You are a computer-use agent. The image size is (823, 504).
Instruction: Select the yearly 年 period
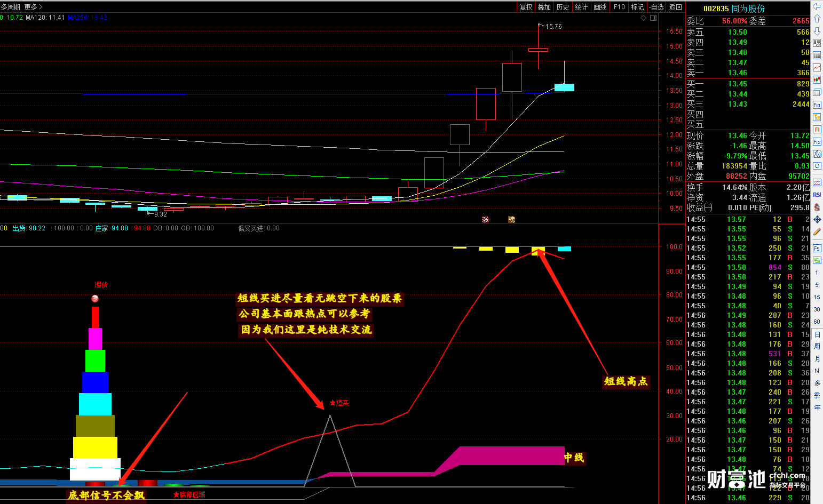pos(817,407)
